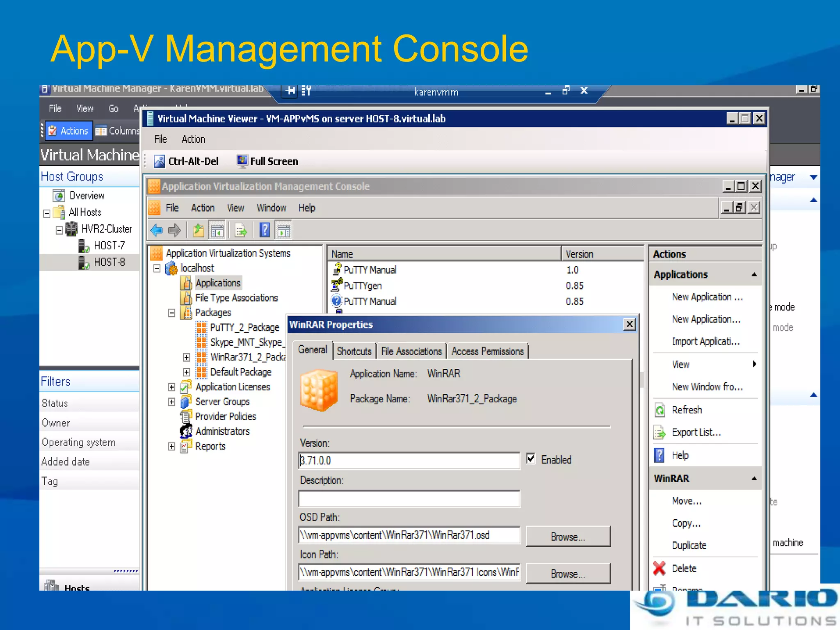Click in the Version text field

coord(409,461)
